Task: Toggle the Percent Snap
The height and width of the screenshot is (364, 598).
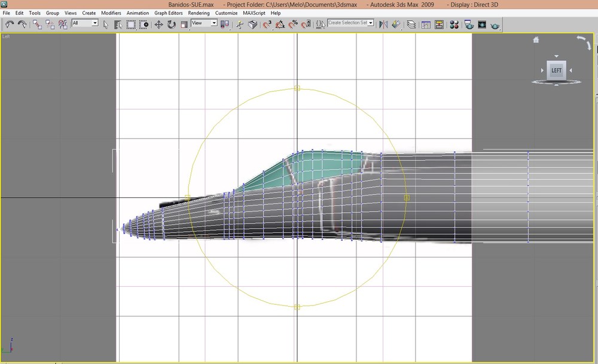Action: coord(293,25)
